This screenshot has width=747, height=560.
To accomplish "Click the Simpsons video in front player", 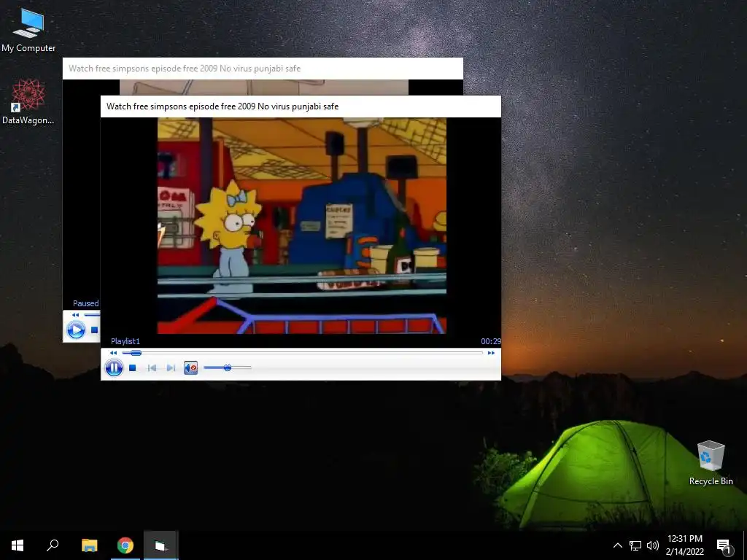I will (x=301, y=226).
